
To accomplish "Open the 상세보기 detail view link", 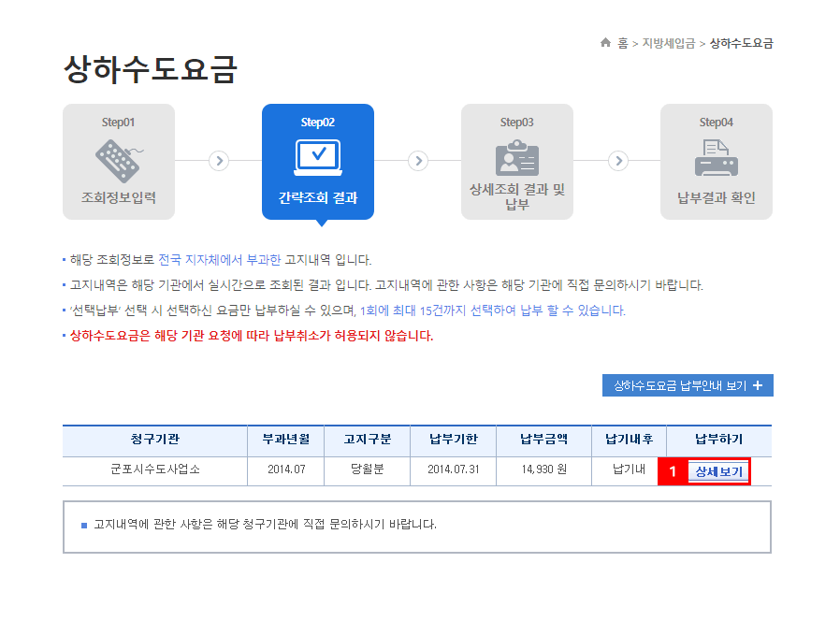I will point(717,472).
